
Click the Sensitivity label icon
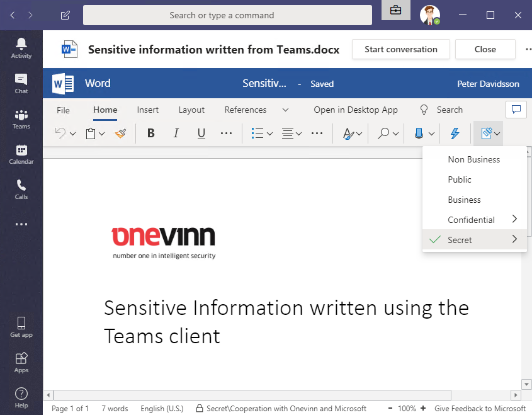[487, 134]
